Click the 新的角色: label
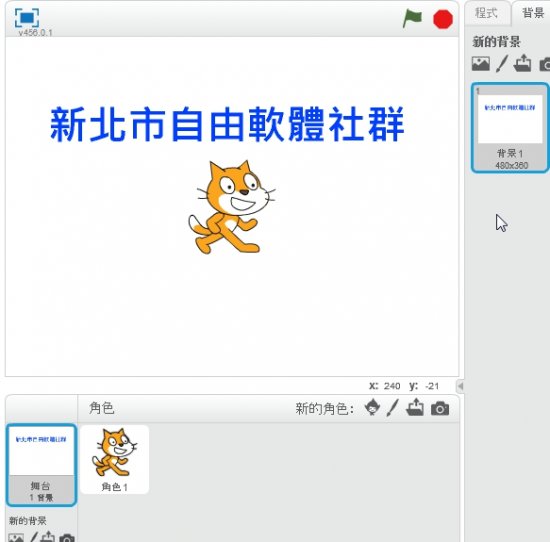 coord(324,409)
